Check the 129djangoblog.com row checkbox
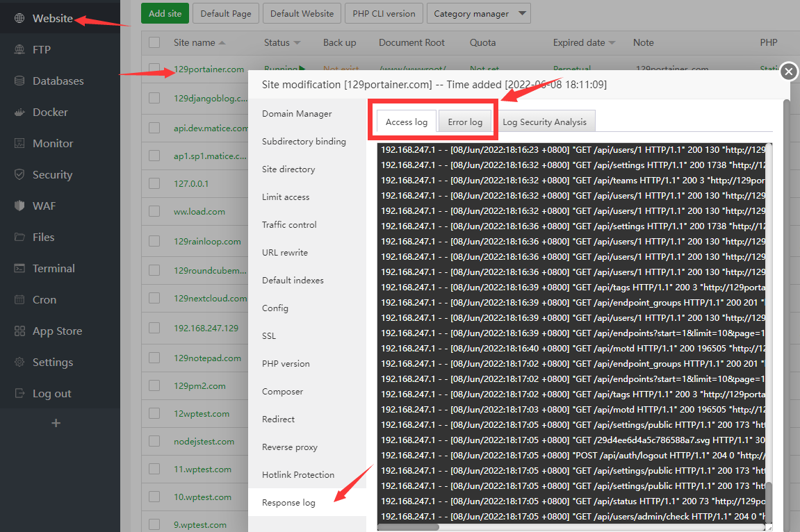Image resolution: width=800 pixels, height=532 pixels. tap(154, 98)
